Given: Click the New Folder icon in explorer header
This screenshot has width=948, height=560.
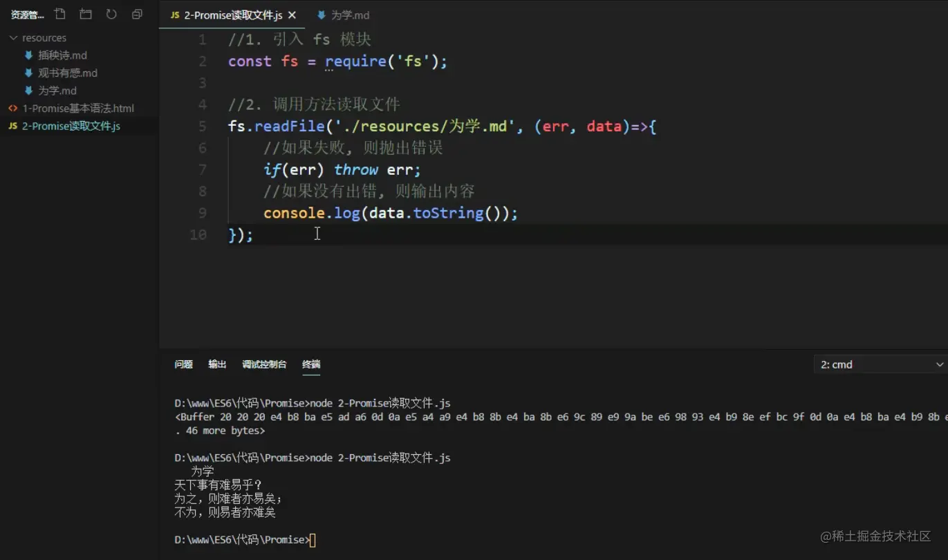Looking at the screenshot, I should pos(86,14).
